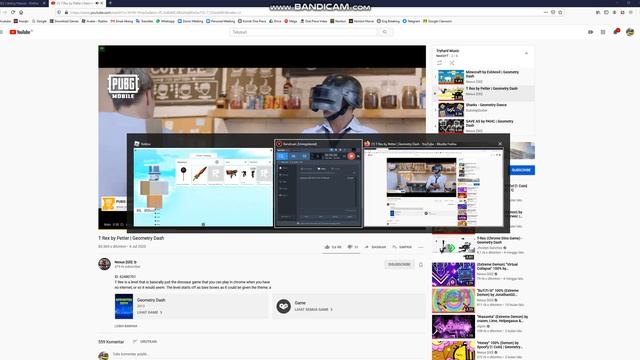This screenshot has height=360, width=640.
Task: Click the browser address bar
Action: [302, 12]
